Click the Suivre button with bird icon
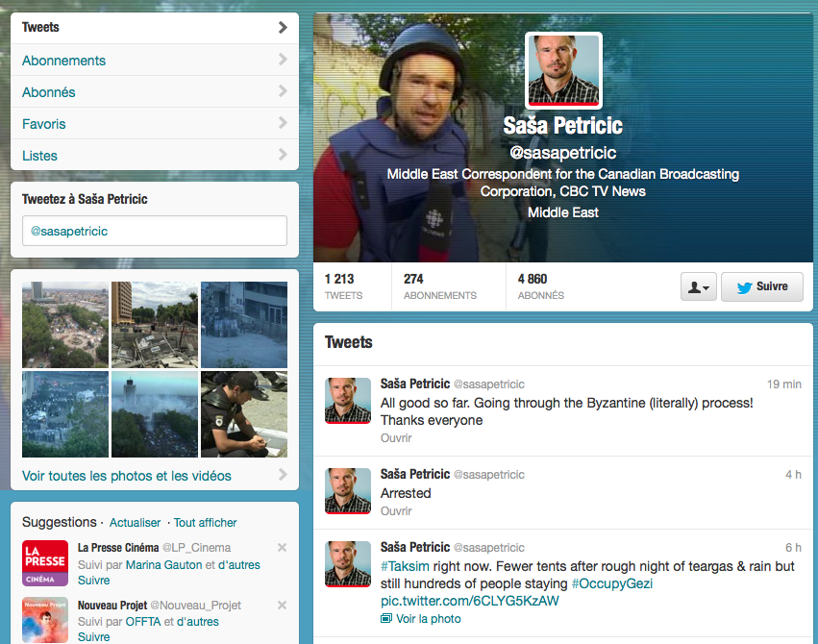The height and width of the screenshot is (644, 818). [x=762, y=286]
